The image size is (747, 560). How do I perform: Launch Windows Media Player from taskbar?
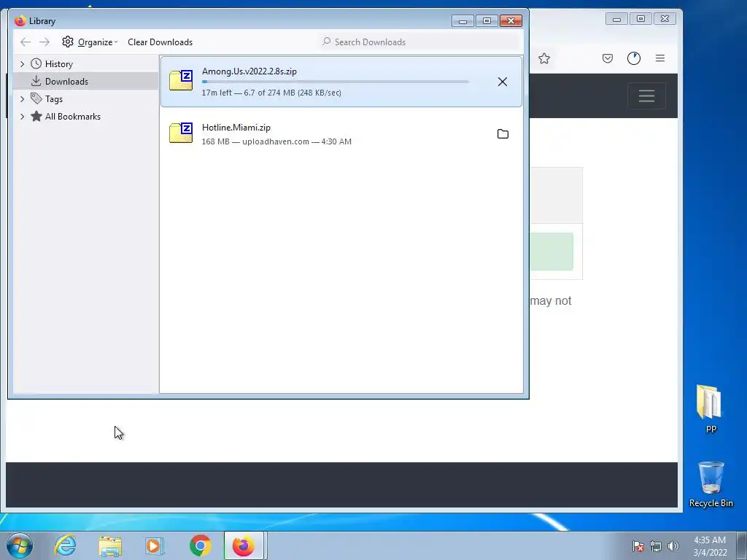coord(155,545)
